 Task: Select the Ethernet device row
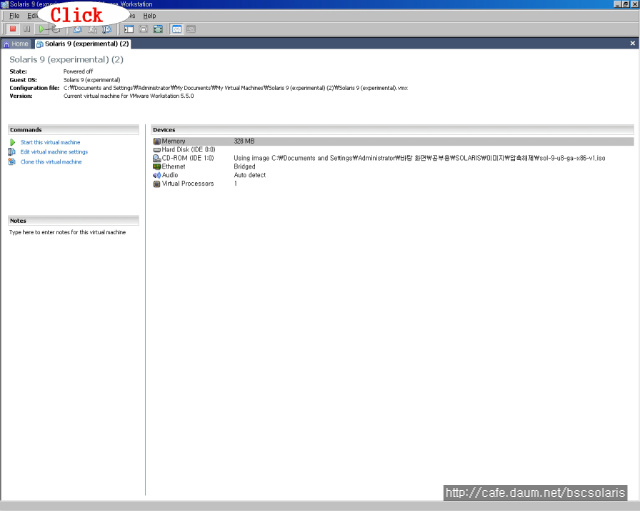[393, 167]
